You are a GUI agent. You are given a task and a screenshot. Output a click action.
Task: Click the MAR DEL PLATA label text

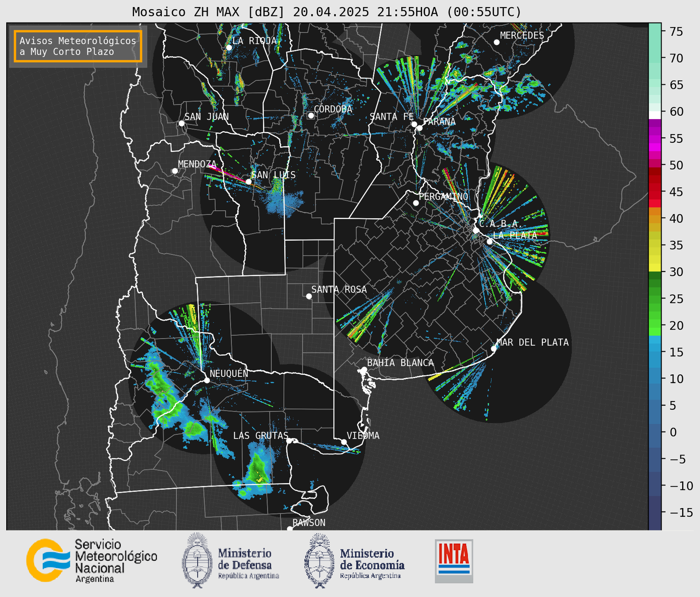coord(533,343)
